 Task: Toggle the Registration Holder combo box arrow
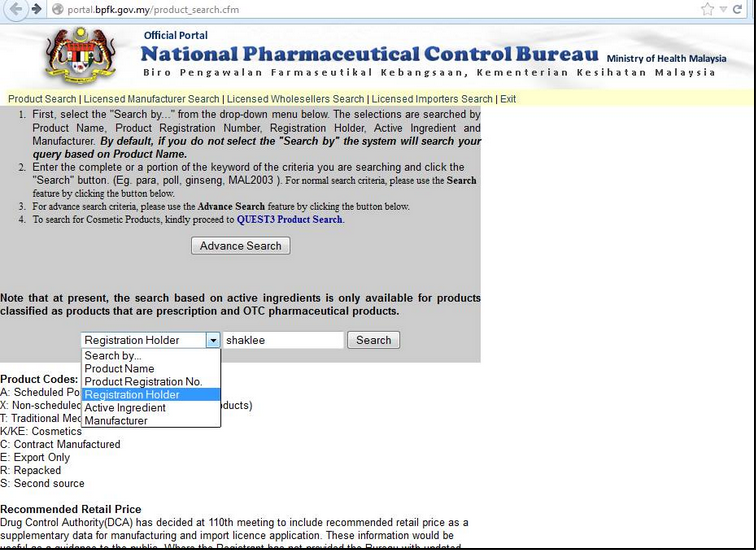(213, 340)
